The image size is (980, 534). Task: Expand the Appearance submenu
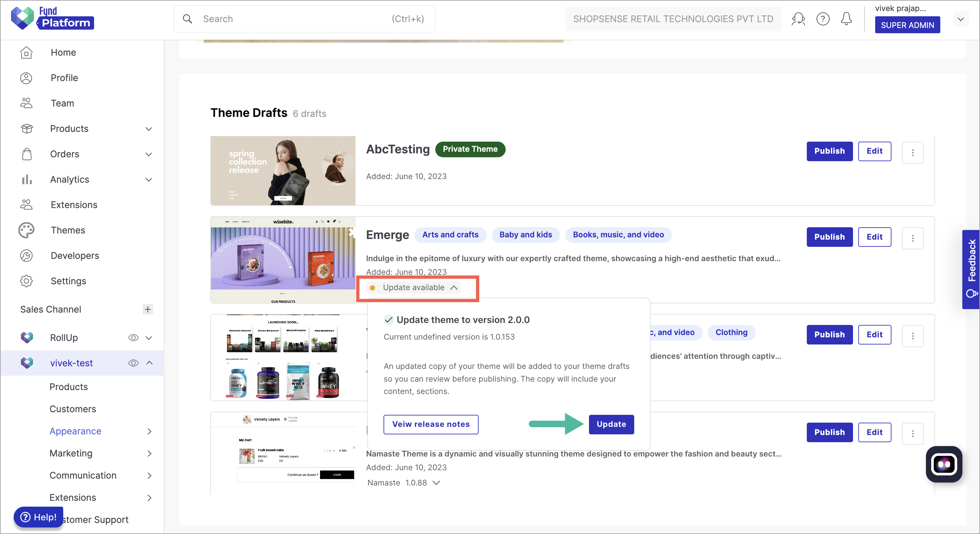tap(149, 431)
